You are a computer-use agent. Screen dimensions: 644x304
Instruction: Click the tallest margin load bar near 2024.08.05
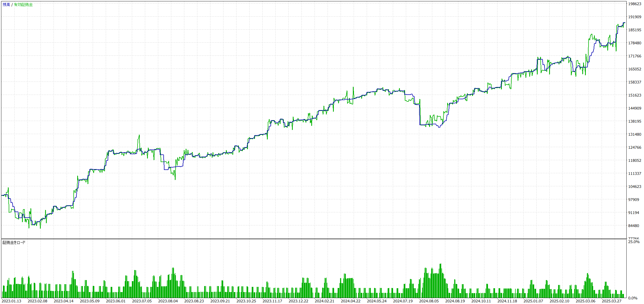pos(440,280)
